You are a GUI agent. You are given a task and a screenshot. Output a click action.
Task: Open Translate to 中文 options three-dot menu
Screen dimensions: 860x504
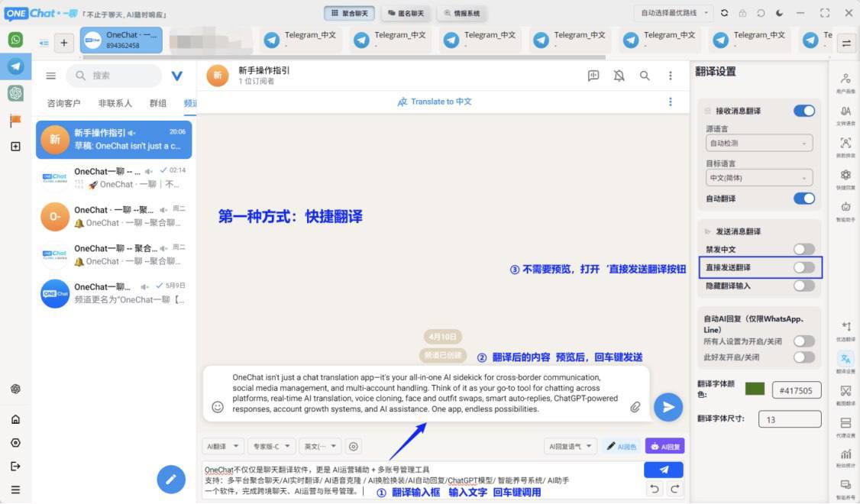coord(671,102)
